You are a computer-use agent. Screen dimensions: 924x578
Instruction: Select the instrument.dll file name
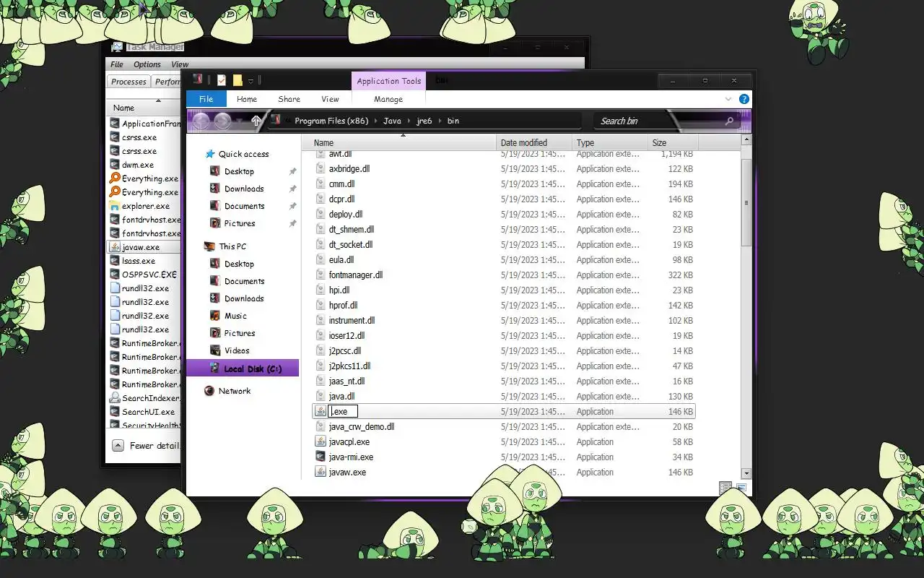(x=352, y=320)
